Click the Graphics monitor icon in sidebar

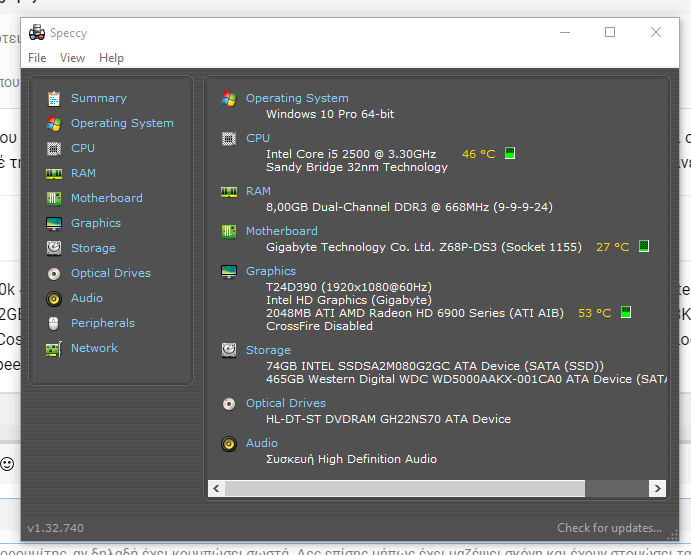pos(54,223)
